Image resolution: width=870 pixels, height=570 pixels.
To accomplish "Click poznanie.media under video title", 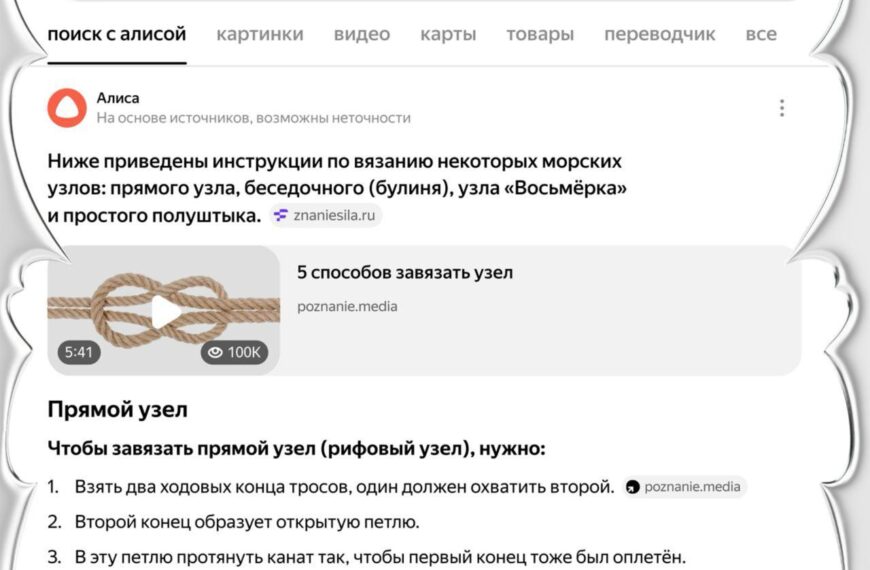I will click(x=347, y=306).
